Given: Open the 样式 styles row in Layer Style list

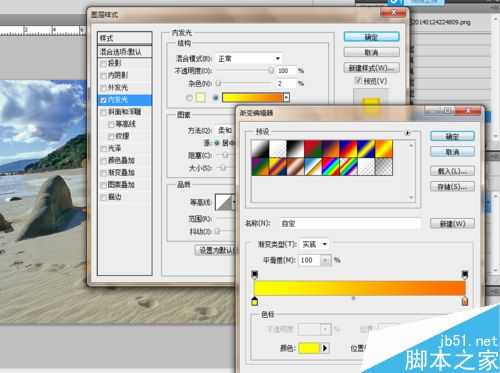Looking at the screenshot, I should 125,38.
